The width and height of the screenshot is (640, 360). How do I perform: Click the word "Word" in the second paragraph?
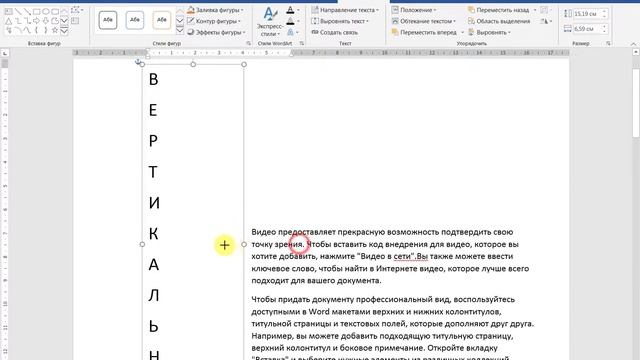(x=319, y=312)
